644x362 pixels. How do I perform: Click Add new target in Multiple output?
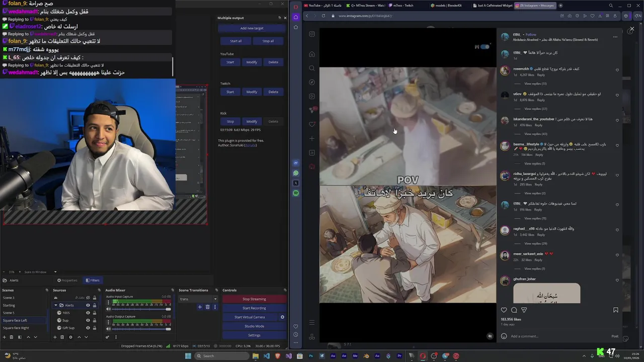(x=252, y=28)
